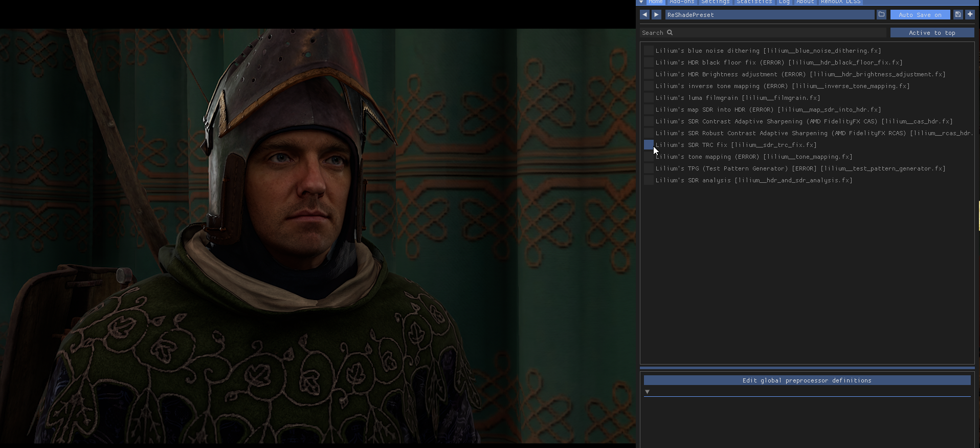Focus the effects Search field
This screenshot has width=980, height=448.
[764, 33]
